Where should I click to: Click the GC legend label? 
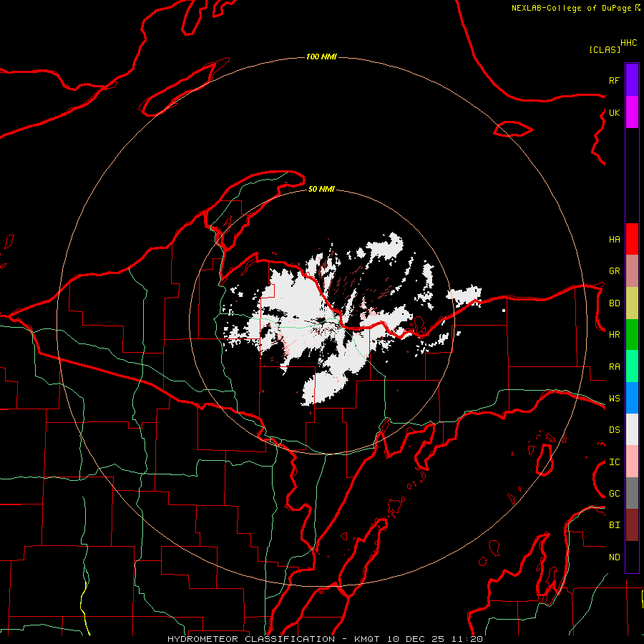614,494
